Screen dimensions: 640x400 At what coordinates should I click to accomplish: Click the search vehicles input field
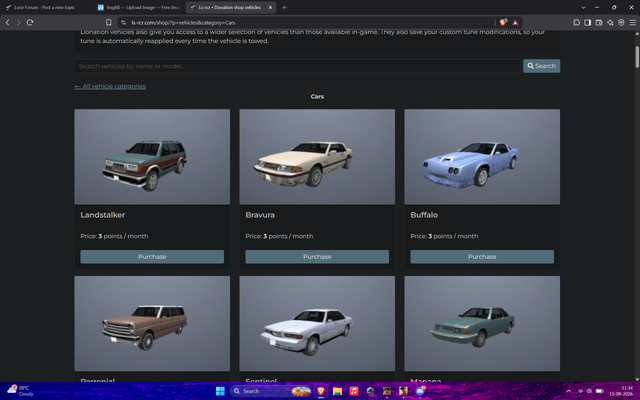point(297,66)
